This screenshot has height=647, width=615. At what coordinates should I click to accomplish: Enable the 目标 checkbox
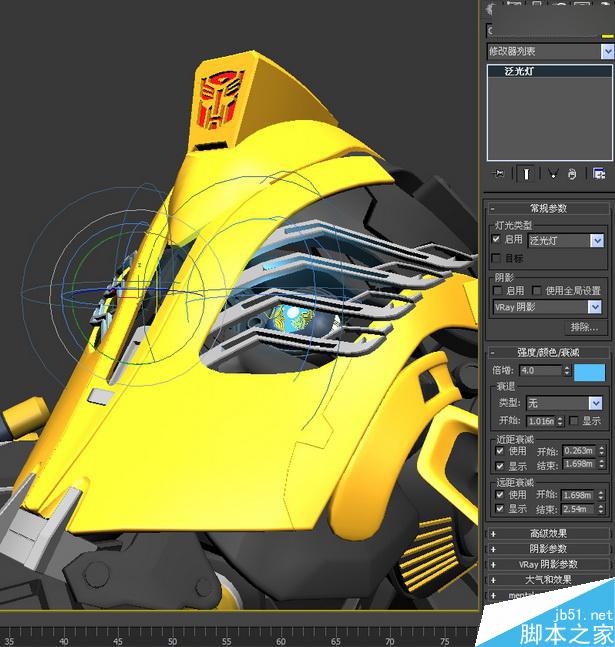pos(497,258)
